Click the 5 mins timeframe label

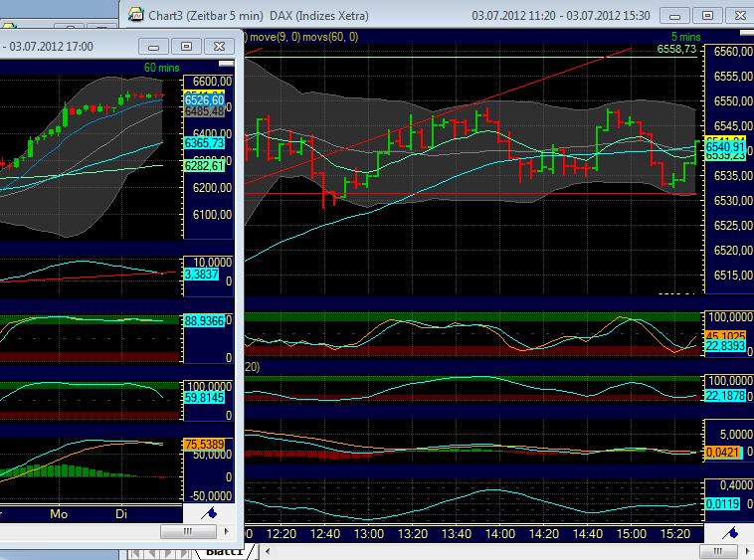pos(685,37)
